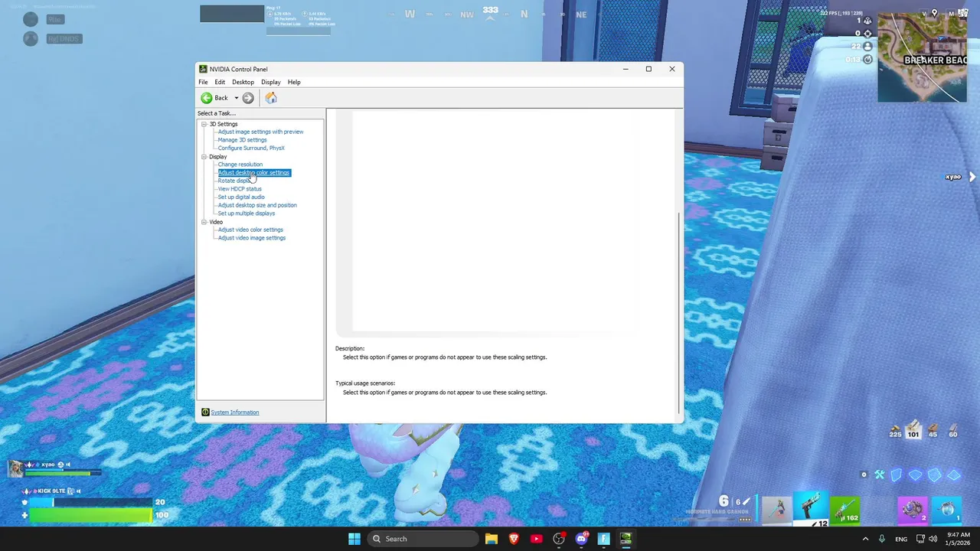Click NVIDIA Control Panel taskbar icon

click(x=626, y=539)
